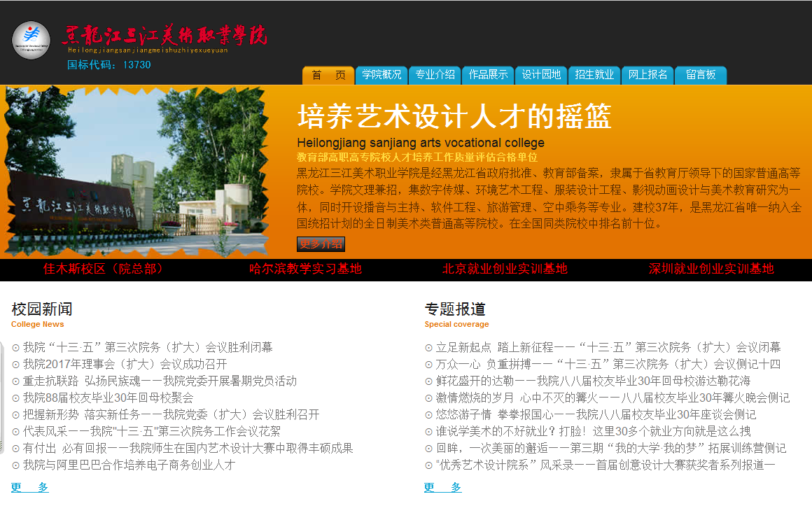
Task: Click the 更多 link under 专题报道
Action: pos(442,487)
